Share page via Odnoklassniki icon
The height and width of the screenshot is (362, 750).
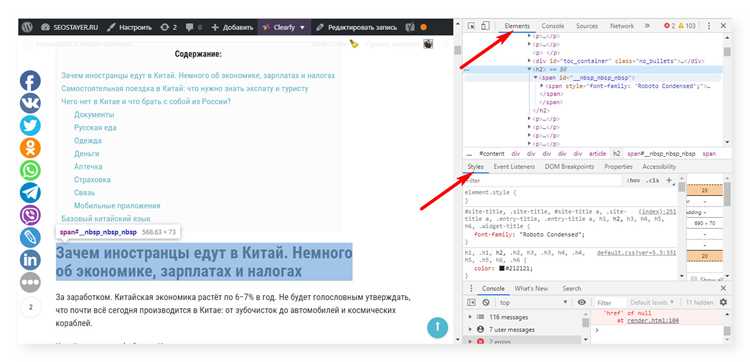[x=30, y=148]
